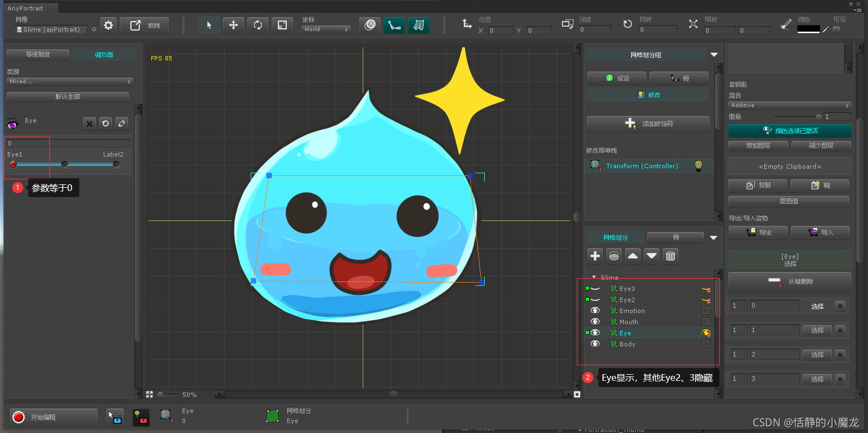Select the rotate tool

coord(258,25)
